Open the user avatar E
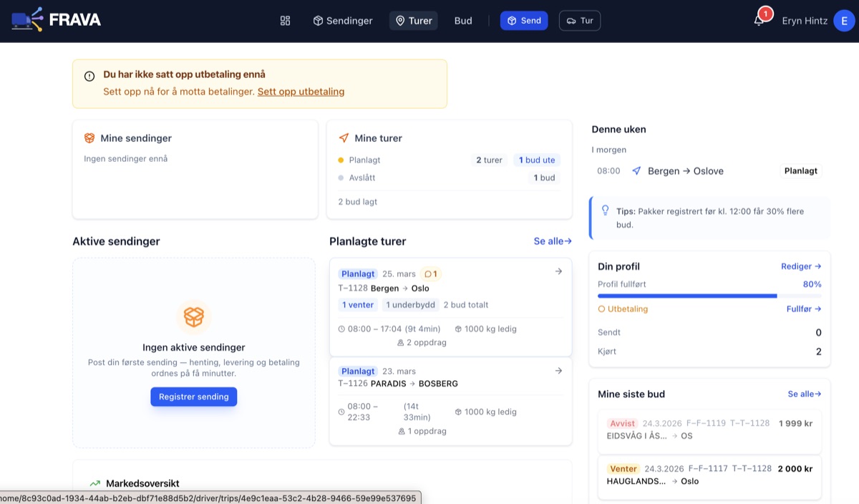The width and height of the screenshot is (859, 504). [844, 21]
